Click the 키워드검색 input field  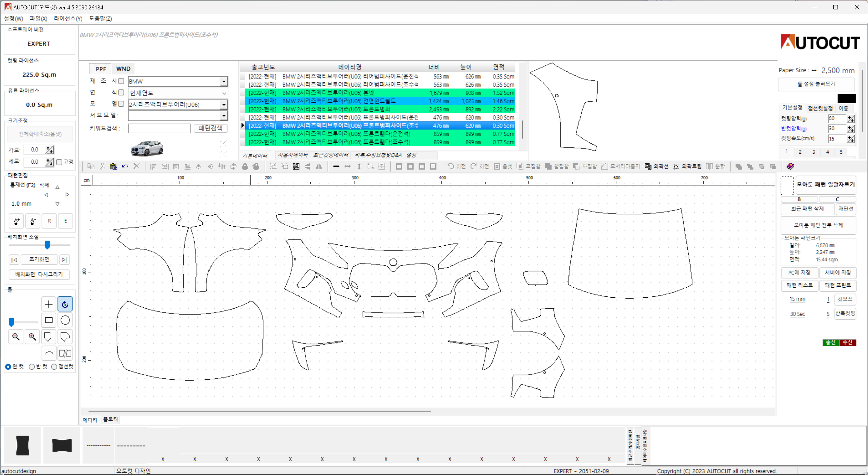[x=159, y=128]
